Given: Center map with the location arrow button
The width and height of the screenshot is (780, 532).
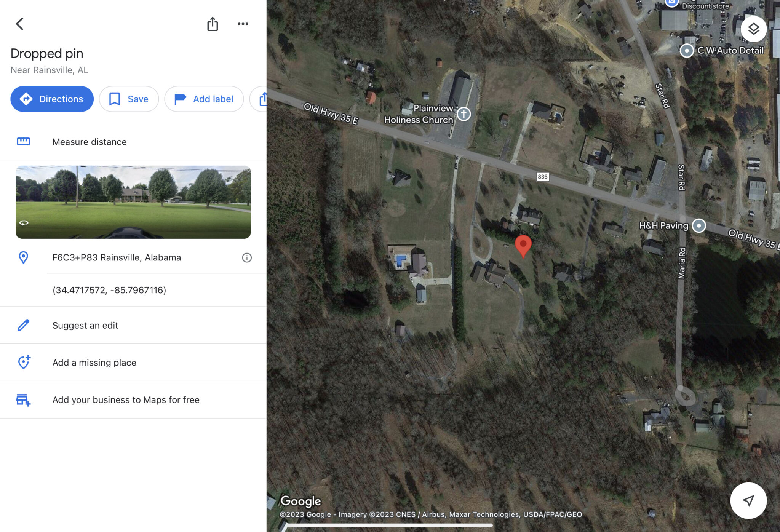Looking at the screenshot, I should pos(748,500).
